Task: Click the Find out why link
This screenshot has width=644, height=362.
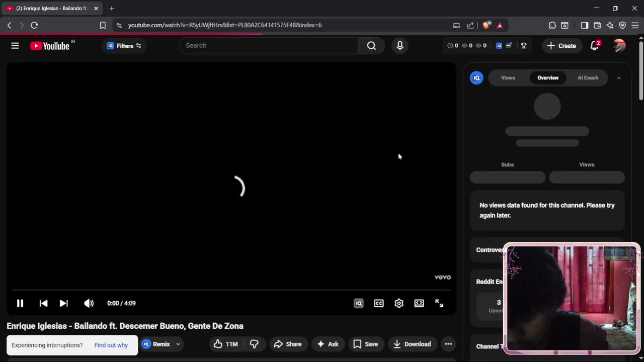Action: pos(111,345)
